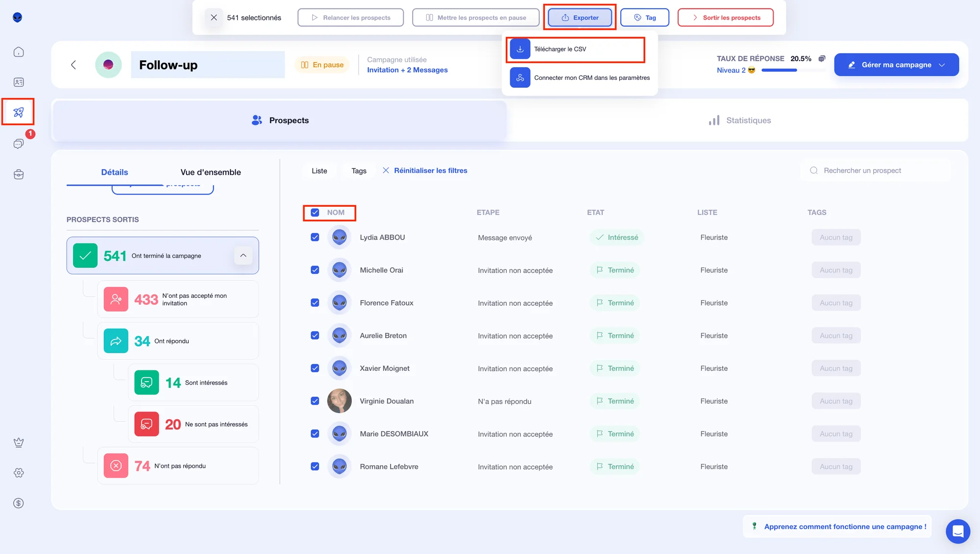Toggle the NOM select-all checkbox
The image size is (980, 554).
coord(315,213)
